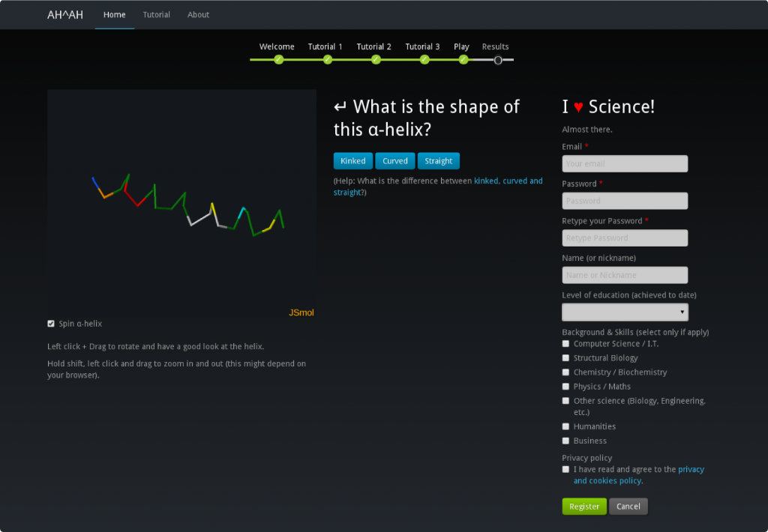Check the Chemistry / Biochemistry box
Screen dimensions: 768x532
[x=565, y=372]
